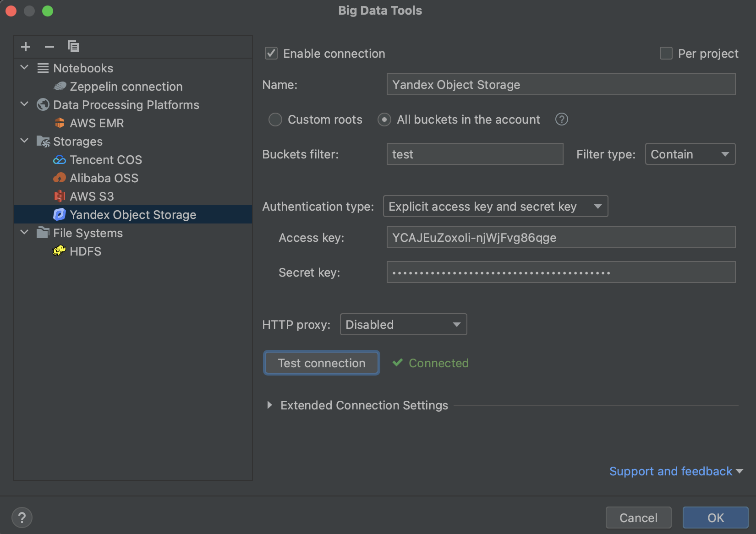This screenshot has width=756, height=534.
Task: Open the Tencent COS storage connection
Action: click(x=106, y=159)
